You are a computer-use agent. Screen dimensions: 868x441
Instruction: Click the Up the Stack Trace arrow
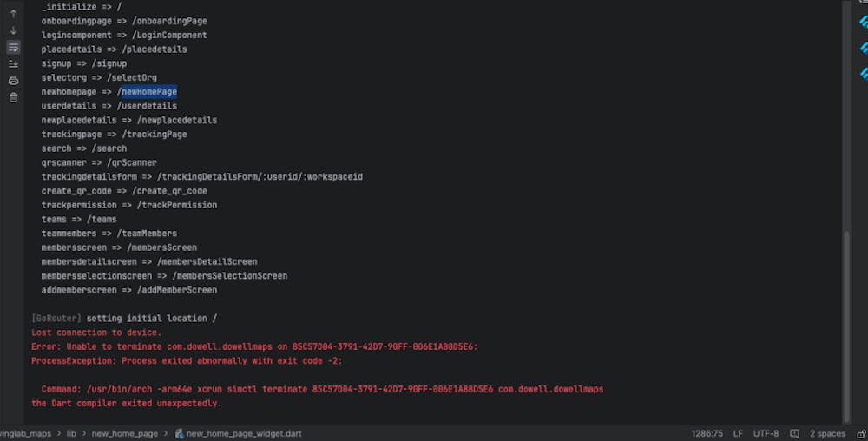[x=13, y=14]
